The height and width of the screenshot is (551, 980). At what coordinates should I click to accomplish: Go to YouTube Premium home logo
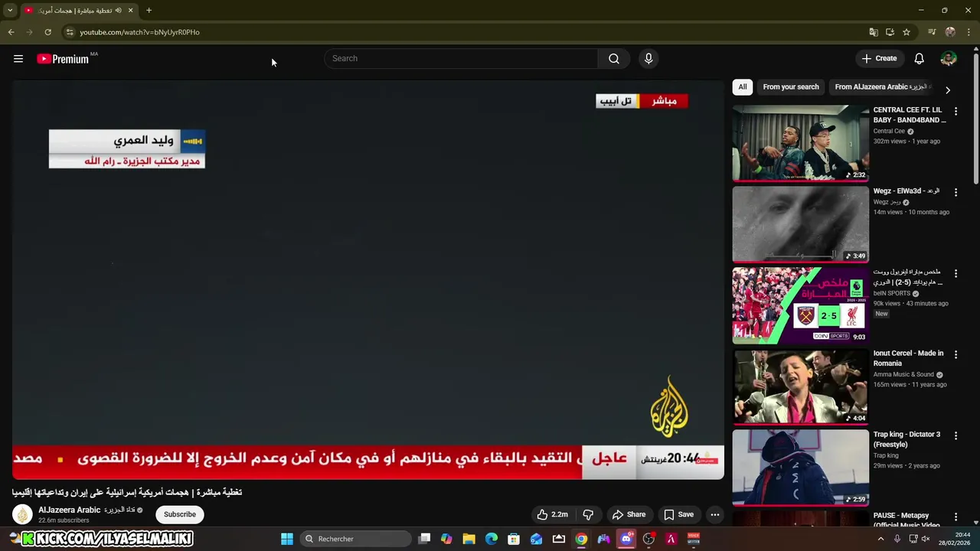[64, 59]
